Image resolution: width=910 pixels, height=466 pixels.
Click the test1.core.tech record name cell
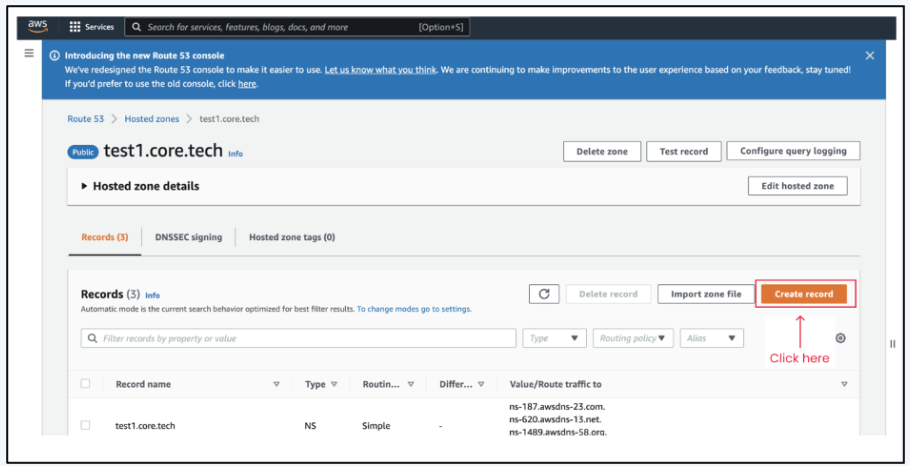[x=145, y=426]
